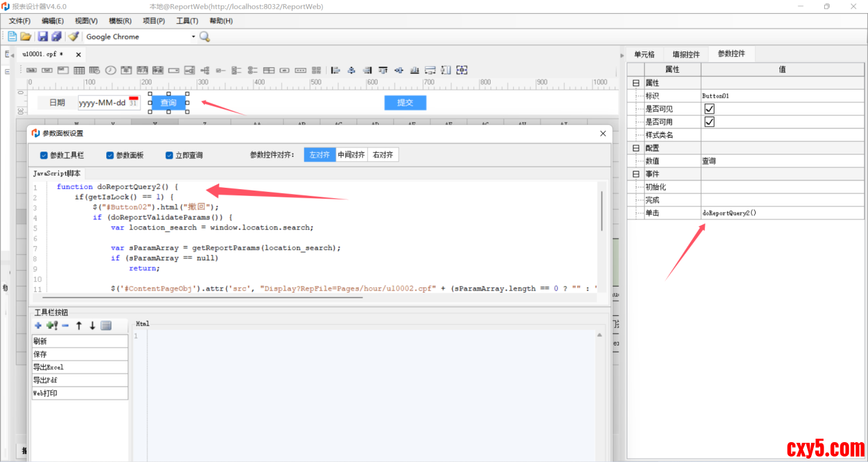Collapse the 配置 property group
The height and width of the screenshot is (462, 868).
pyautogui.click(x=635, y=148)
